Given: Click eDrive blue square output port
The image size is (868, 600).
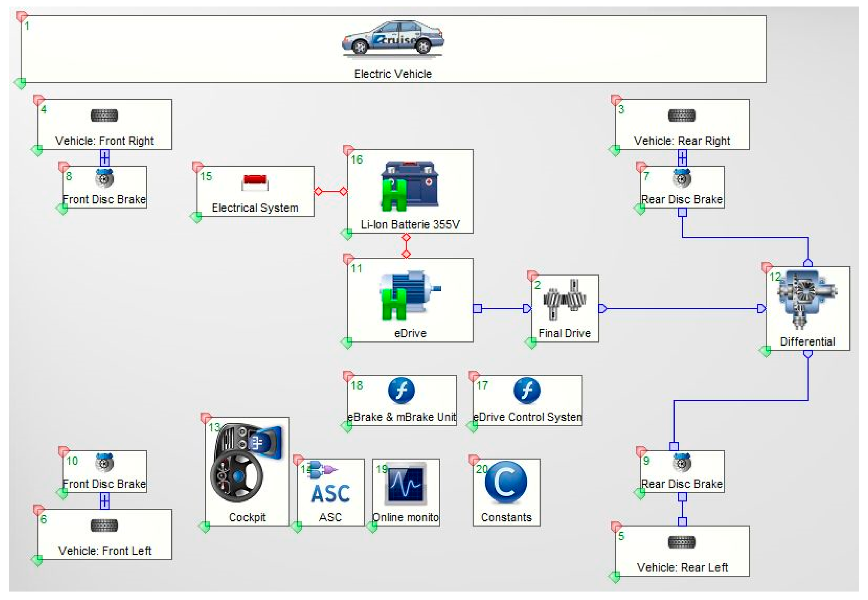Looking at the screenshot, I should (x=477, y=309).
